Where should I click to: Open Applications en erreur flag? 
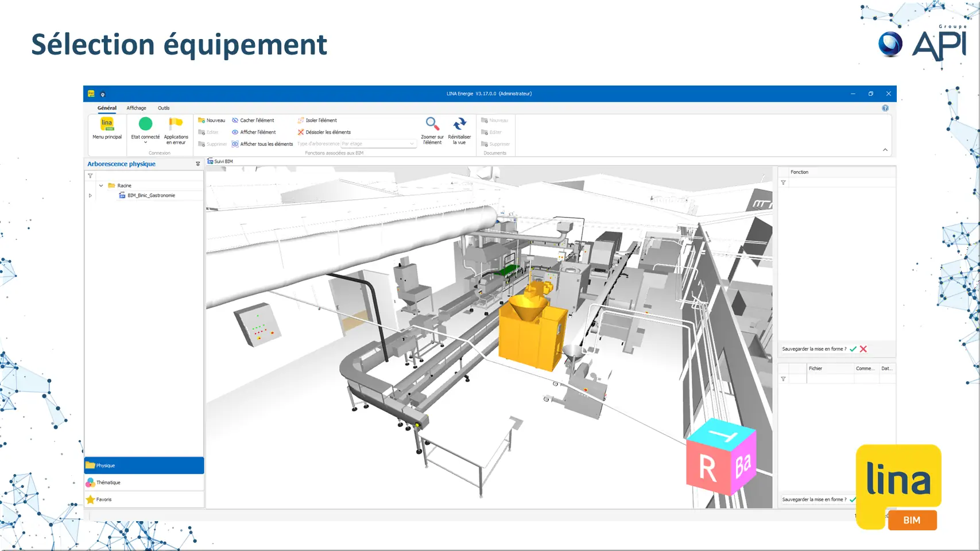click(x=176, y=131)
